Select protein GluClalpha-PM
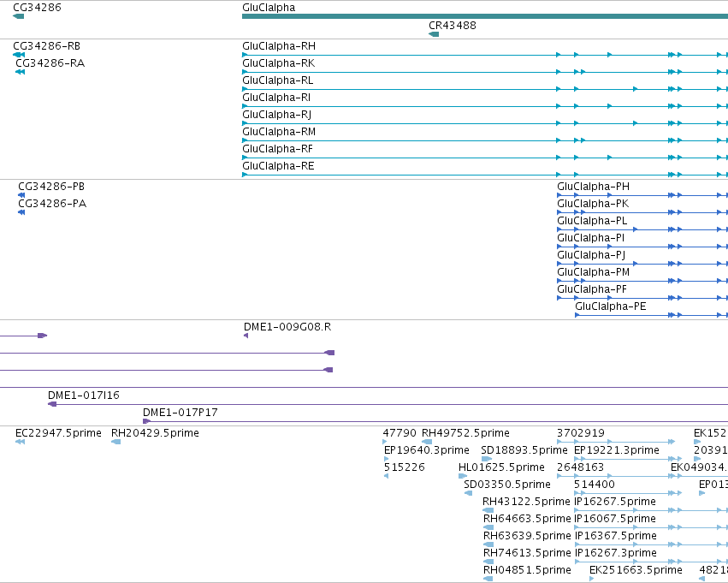Screen dimensions: 728x583 pyautogui.click(x=642, y=282)
